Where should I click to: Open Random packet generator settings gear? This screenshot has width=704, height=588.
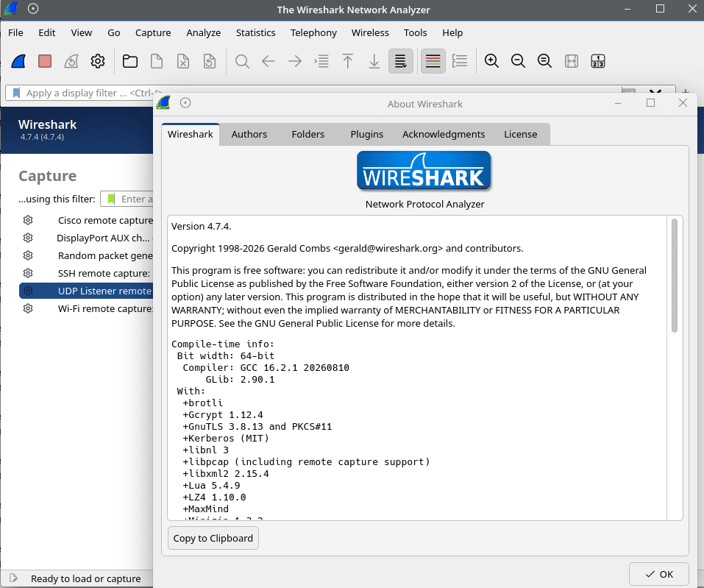click(x=28, y=255)
